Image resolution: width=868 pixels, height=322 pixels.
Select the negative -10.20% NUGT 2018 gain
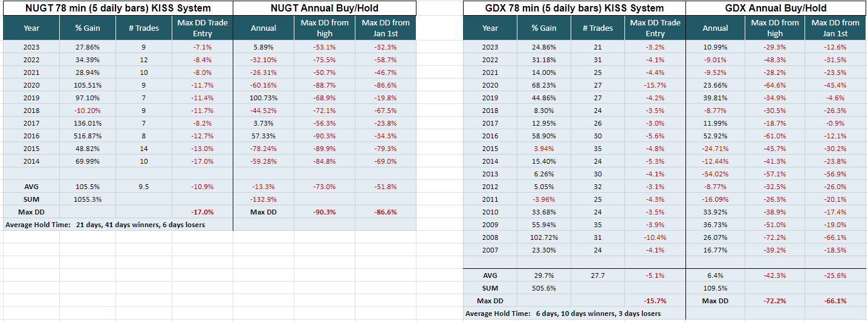(x=88, y=111)
